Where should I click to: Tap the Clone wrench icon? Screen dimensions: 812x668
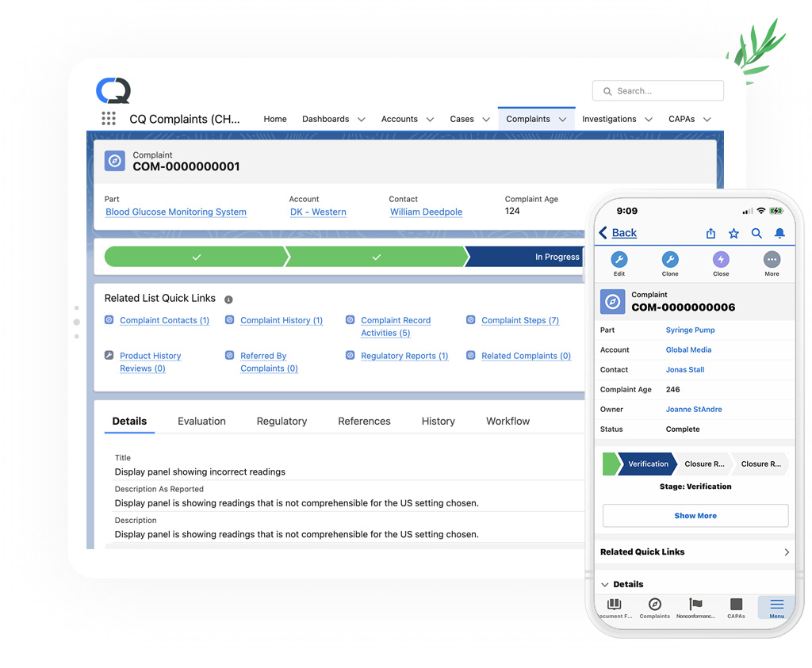pos(670,260)
